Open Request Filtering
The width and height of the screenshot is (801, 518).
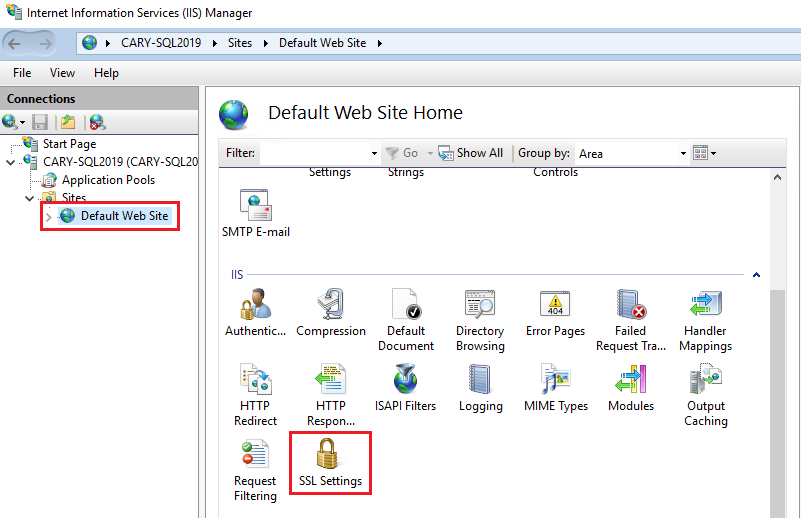pos(255,470)
